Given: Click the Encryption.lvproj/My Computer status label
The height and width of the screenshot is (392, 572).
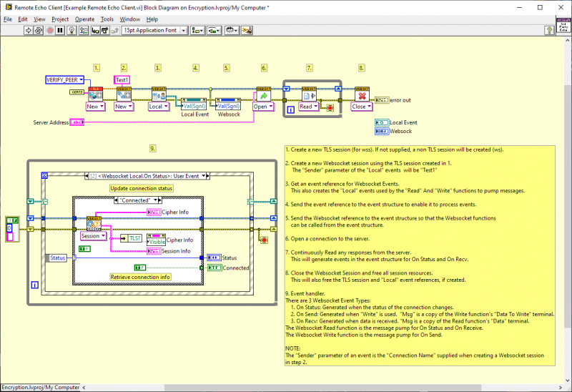Looking at the screenshot, I should click(39, 387).
